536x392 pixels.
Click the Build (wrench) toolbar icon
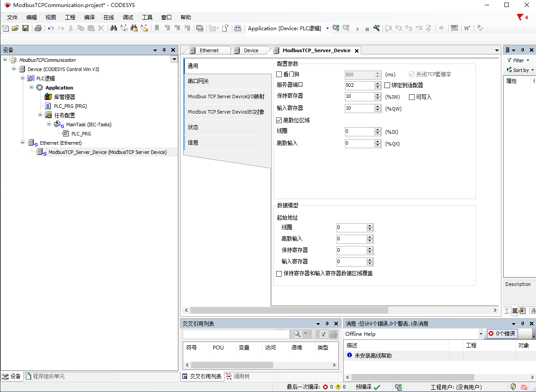pyautogui.click(x=376, y=28)
